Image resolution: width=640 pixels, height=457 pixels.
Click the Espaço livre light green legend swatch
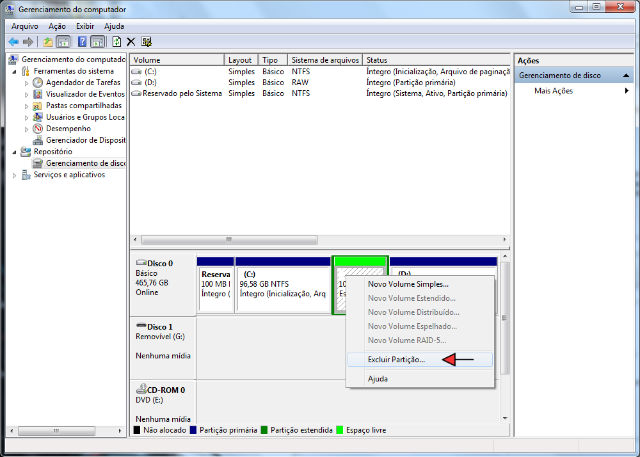pos(340,430)
